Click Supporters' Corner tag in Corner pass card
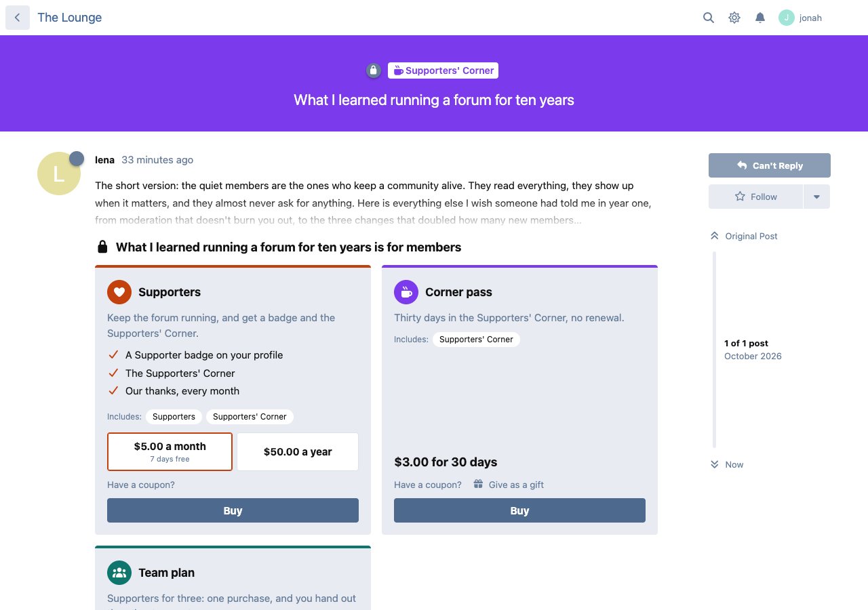 tap(476, 340)
